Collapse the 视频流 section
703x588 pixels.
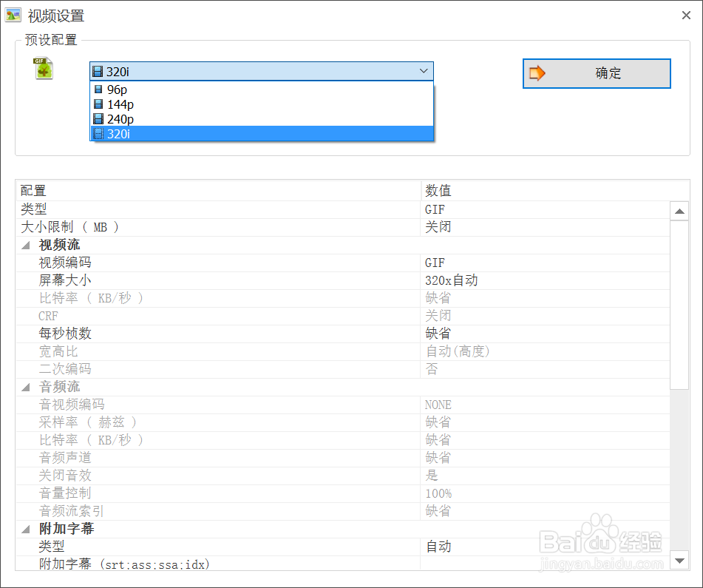26,245
